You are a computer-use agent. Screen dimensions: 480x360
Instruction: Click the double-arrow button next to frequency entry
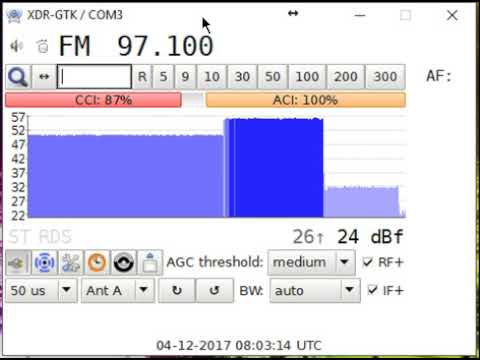(x=44, y=77)
